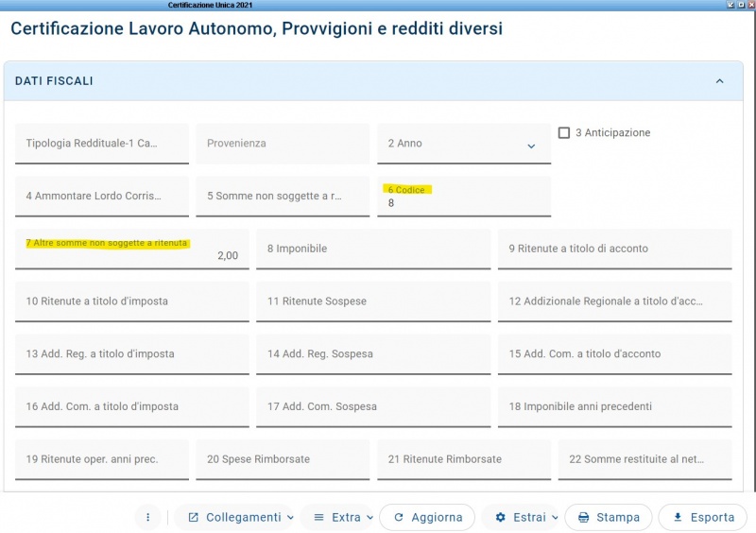Open the Collegamenti dropdown button
756x533 pixels.
click(234, 517)
